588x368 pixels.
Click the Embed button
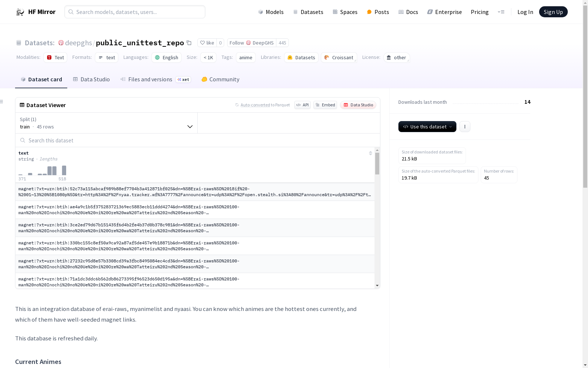pyautogui.click(x=325, y=105)
